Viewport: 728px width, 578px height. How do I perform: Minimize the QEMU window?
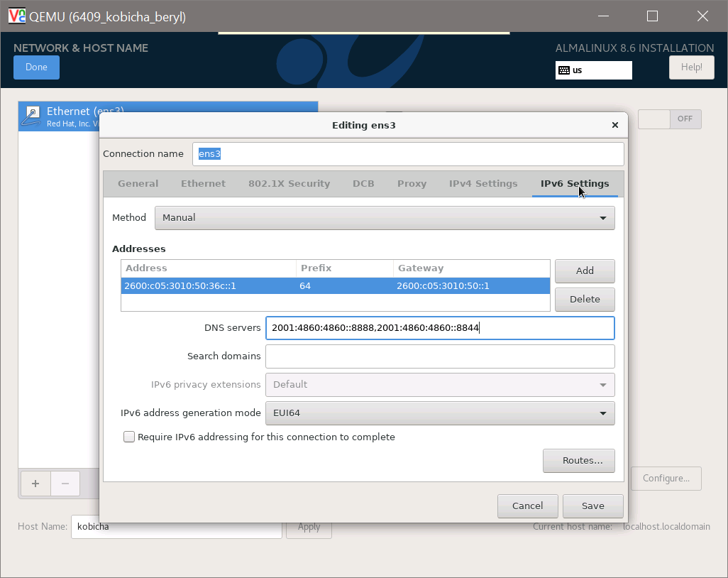[603, 16]
